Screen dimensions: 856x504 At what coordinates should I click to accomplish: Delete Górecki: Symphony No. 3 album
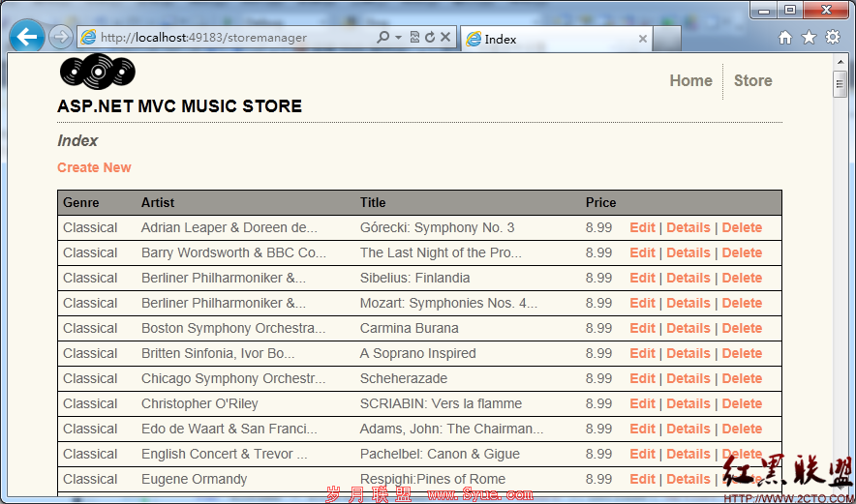[x=742, y=227]
